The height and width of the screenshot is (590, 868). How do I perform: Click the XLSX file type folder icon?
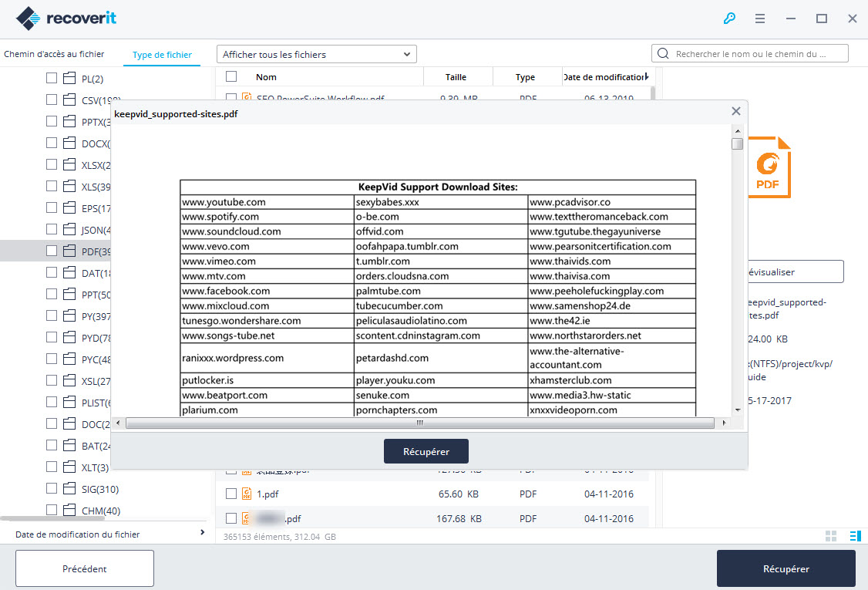69,164
